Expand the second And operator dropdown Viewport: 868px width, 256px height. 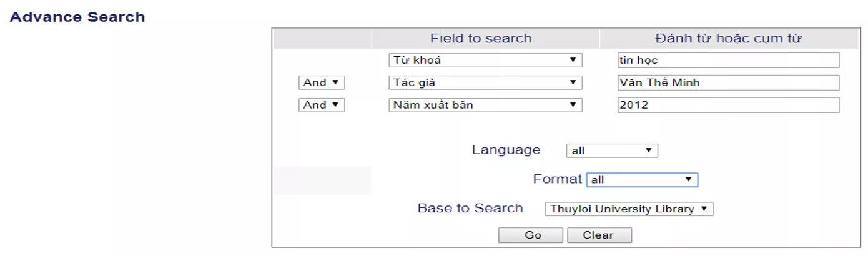[322, 105]
